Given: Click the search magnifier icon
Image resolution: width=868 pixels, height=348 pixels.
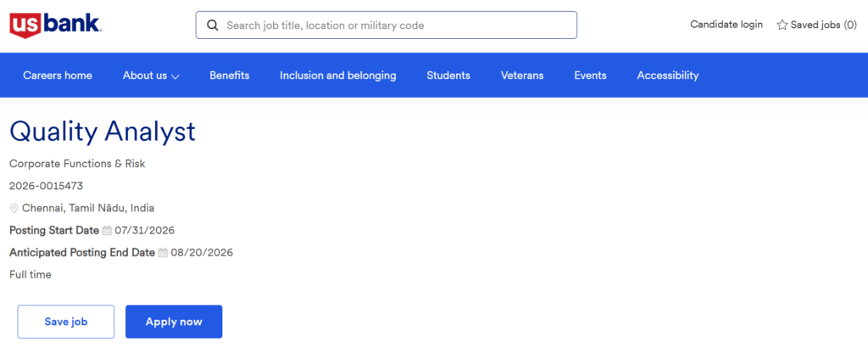Looking at the screenshot, I should 212,25.
